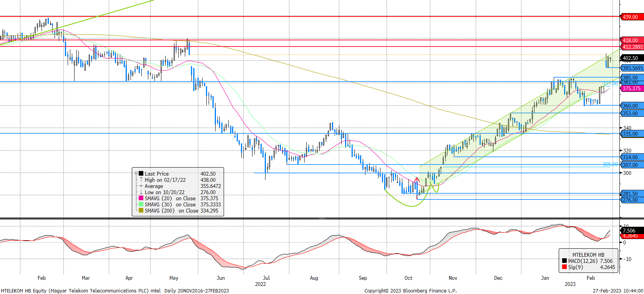The height and width of the screenshot is (294, 644).
Task: Click the Low marker icon in legend
Action: tap(141, 192)
